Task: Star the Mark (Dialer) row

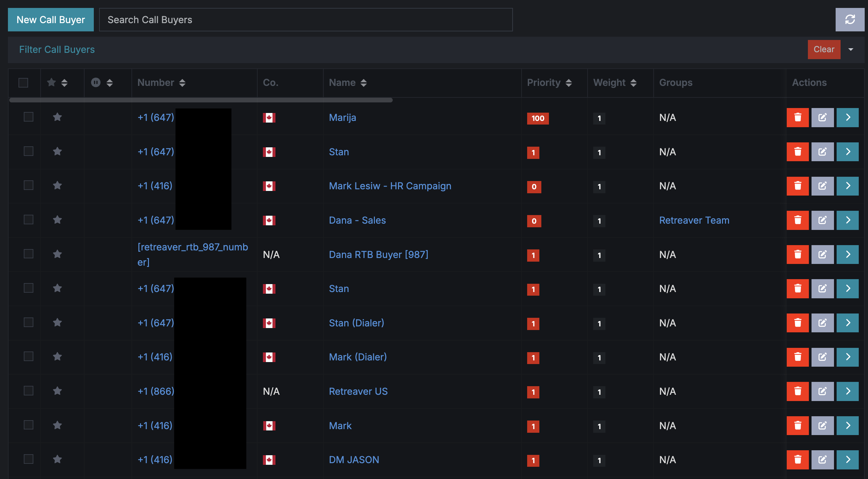Action: tap(57, 356)
